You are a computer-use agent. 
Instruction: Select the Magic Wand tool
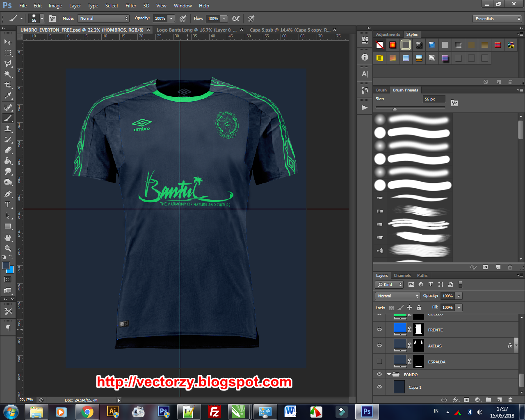(8, 74)
